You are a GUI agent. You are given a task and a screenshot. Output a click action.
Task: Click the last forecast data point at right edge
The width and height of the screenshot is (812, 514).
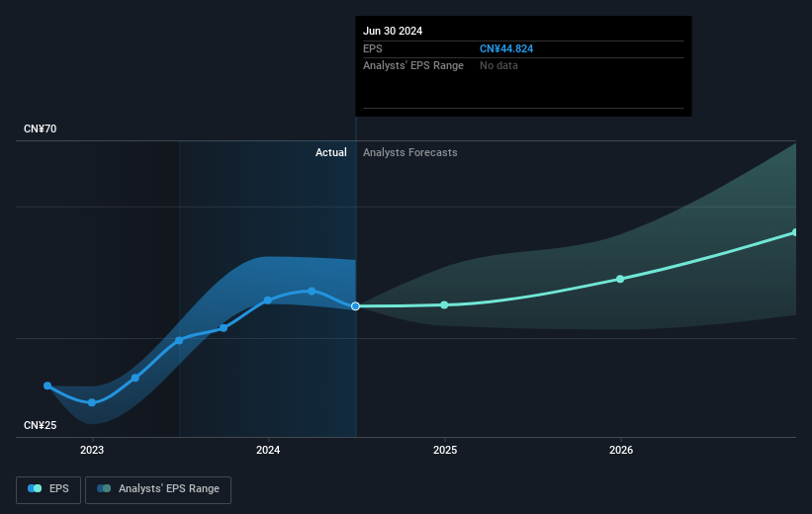[795, 232]
